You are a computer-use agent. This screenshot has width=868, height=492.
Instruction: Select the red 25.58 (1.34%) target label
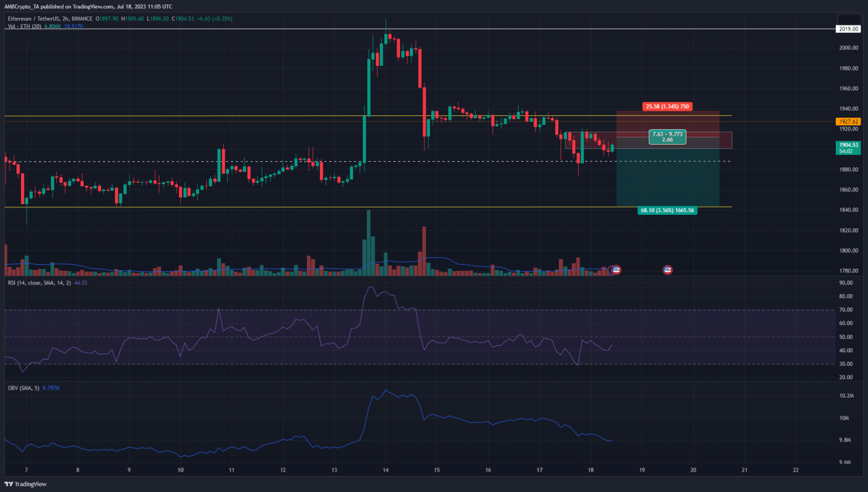(x=667, y=106)
